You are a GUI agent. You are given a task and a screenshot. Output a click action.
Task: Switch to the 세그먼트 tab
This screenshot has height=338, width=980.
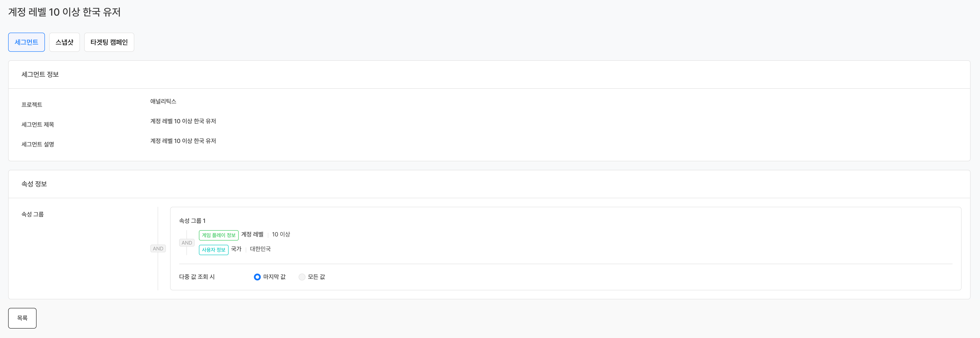pos(26,42)
